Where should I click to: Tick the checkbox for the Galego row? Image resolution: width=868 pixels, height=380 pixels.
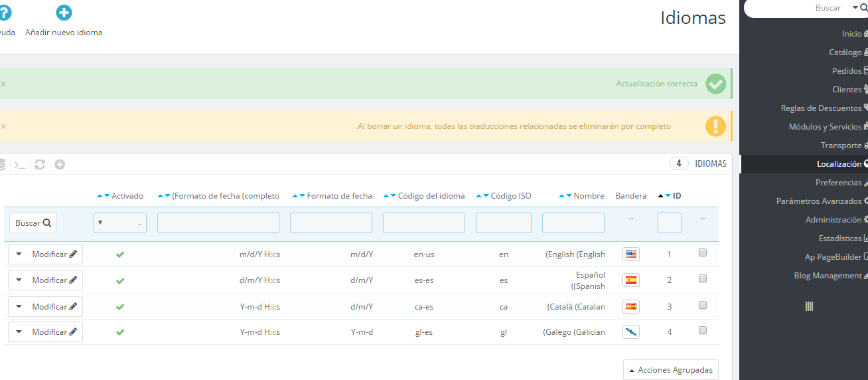tap(703, 330)
